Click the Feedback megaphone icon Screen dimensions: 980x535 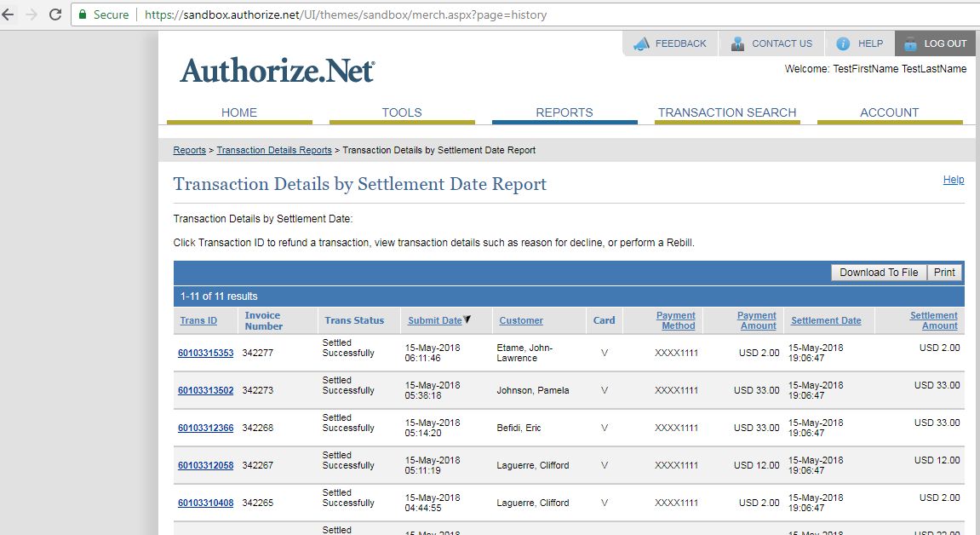click(x=641, y=43)
